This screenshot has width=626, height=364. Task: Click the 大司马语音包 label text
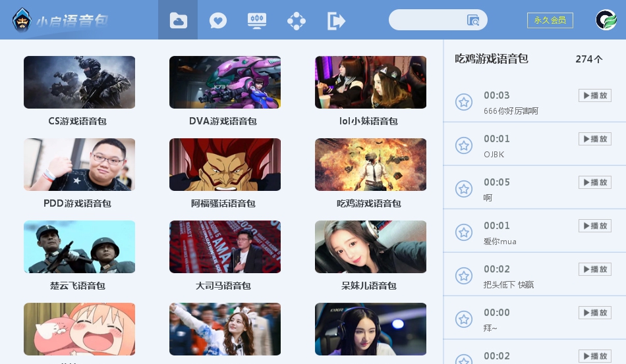click(223, 286)
